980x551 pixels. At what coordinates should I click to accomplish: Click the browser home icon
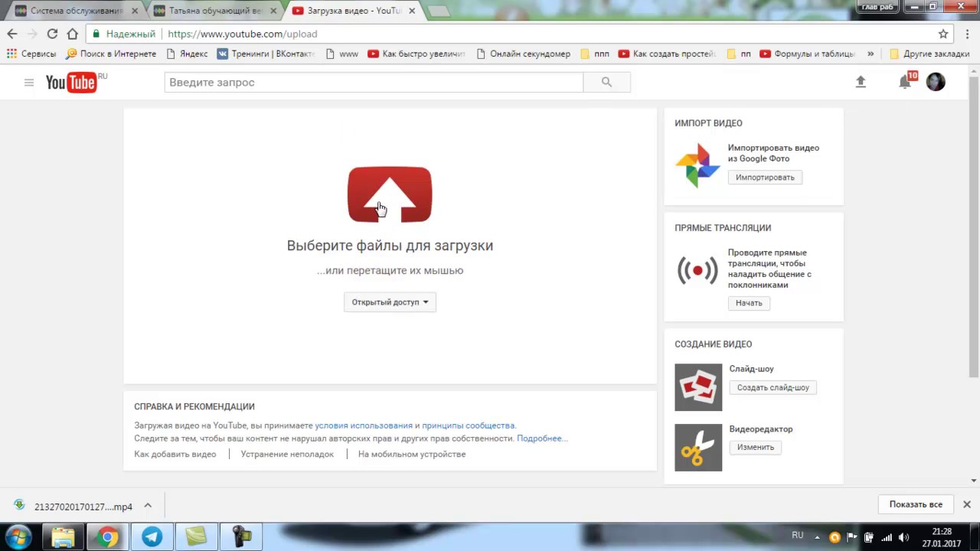[x=72, y=34]
